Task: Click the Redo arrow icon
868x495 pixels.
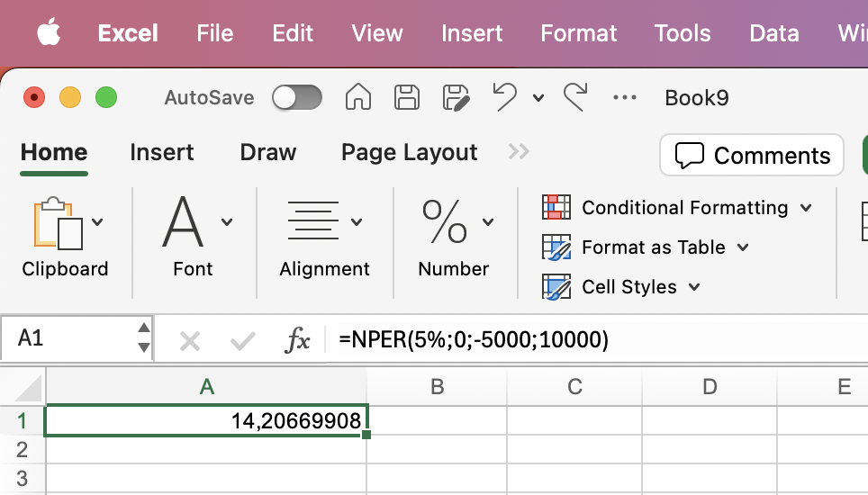Action: point(575,97)
